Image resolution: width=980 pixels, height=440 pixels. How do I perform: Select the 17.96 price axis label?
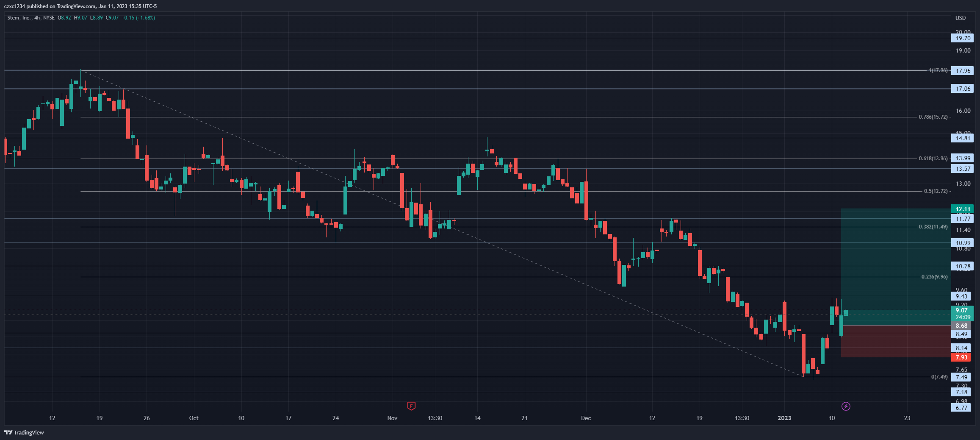(962, 71)
